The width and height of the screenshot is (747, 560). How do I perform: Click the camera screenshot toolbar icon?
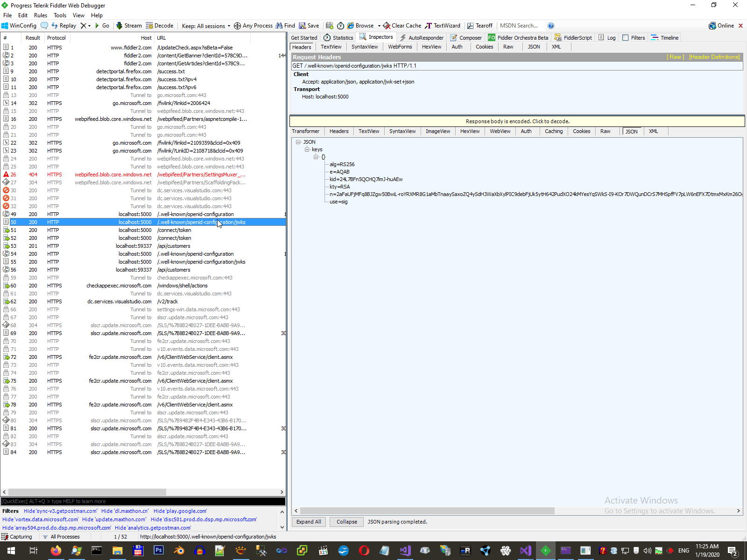point(330,26)
